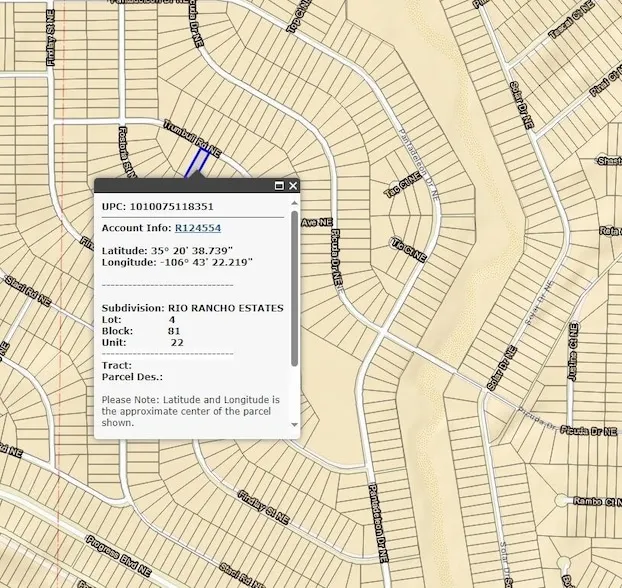This screenshot has height=588, width=622.
Task: Click the Please Note disclaimer text
Action: pyautogui.click(x=190, y=411)
